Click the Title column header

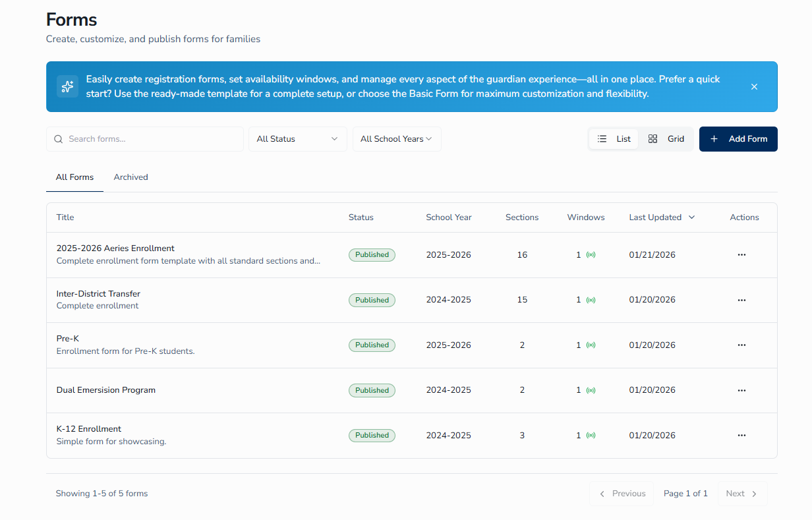click(x=65, y=217)
